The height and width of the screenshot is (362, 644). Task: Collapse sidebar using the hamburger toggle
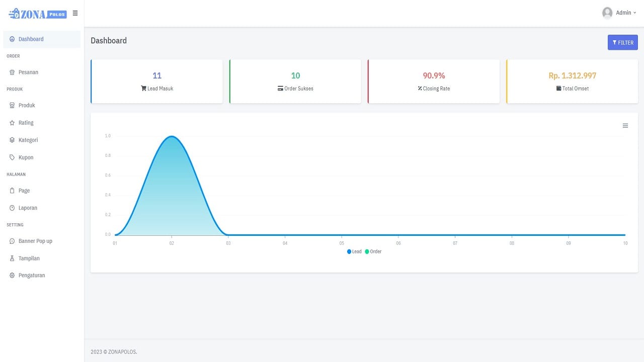[75, 13]
